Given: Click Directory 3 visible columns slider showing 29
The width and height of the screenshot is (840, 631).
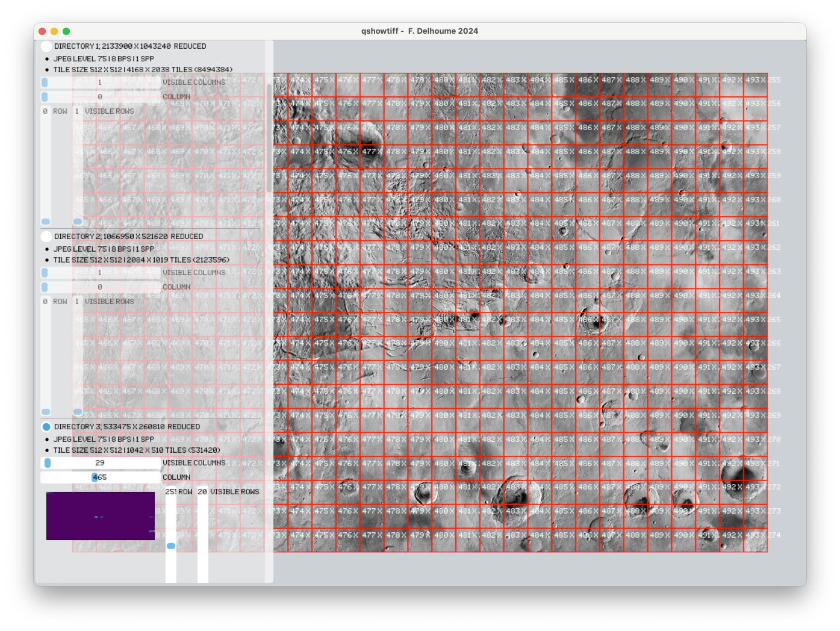Looking at the screenshot, I should pyautogui.click(x=100, y=463).
